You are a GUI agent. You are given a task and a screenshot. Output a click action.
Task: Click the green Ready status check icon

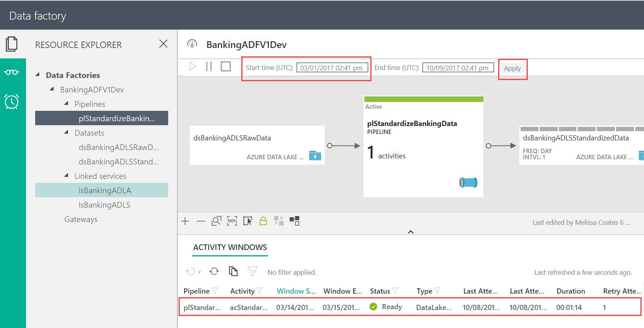point(374,307)
